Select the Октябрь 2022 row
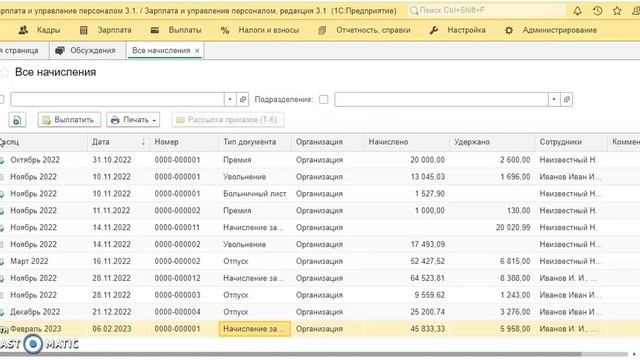The image size is (640, 360). (x=320, y=160)
